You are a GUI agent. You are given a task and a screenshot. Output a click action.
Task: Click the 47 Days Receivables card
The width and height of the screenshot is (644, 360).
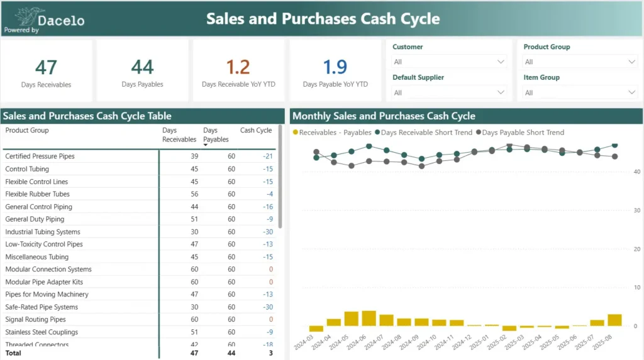pyautogui.click(x=47, y=71)
